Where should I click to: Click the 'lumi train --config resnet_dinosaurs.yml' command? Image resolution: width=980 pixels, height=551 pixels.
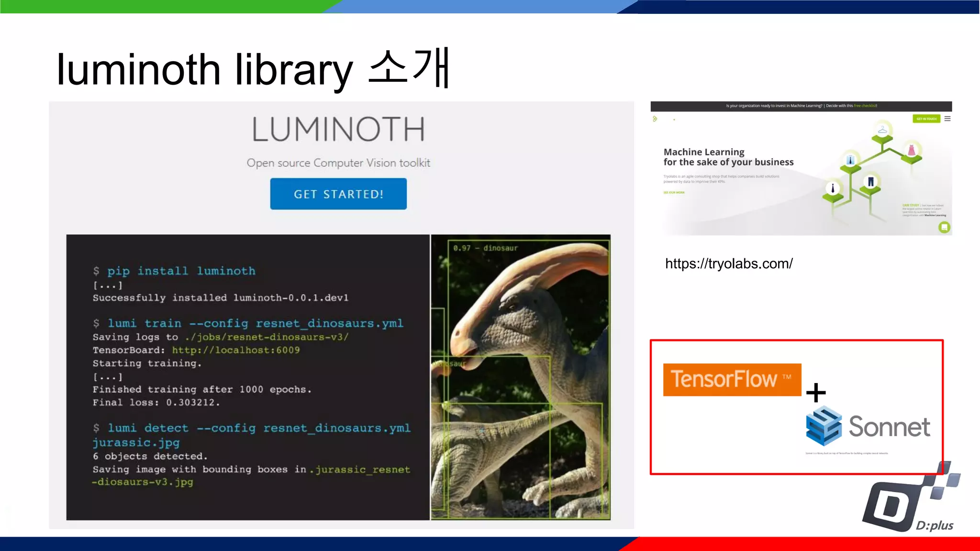pyautogui.click(x=248, y=324)
